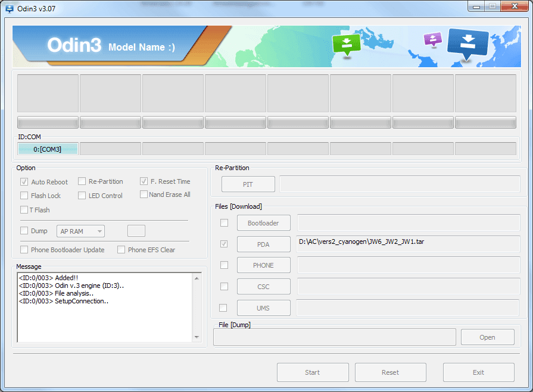Image resolution: width=533 pixels, height=392 pixels.
Task: Click the 'Added!!' log line
Action: 49,278
